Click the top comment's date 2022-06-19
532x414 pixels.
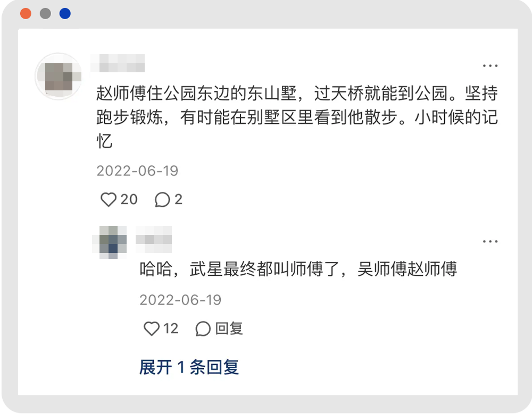tap(137, 171)
